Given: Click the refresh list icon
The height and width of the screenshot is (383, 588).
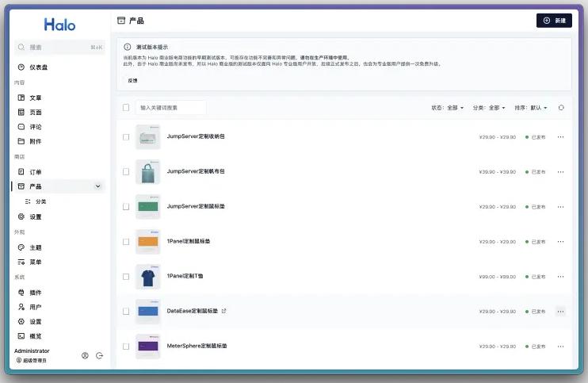Looking at the screenshot, I should (x=561, y=108).
